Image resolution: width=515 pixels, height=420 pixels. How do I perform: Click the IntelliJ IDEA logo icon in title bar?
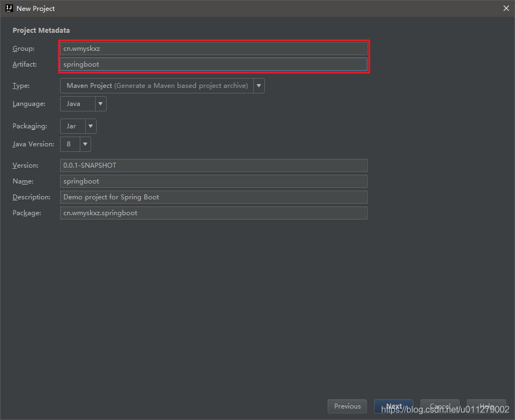9,8
